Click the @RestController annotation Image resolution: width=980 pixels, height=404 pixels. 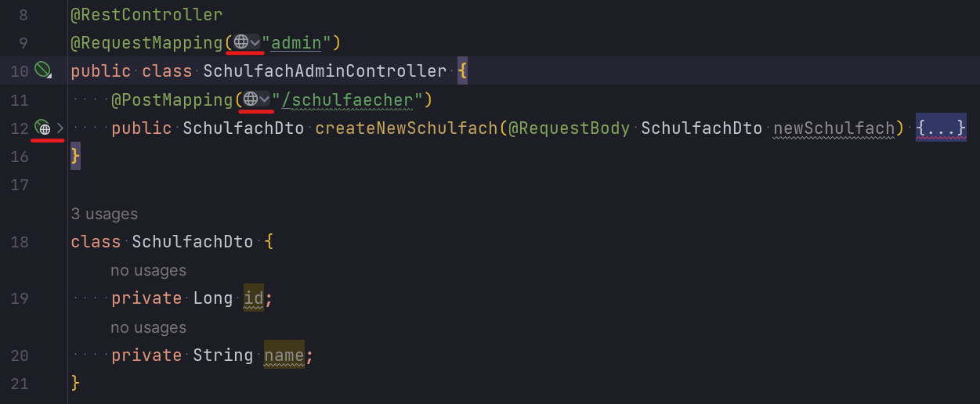(x=146, y=14)
